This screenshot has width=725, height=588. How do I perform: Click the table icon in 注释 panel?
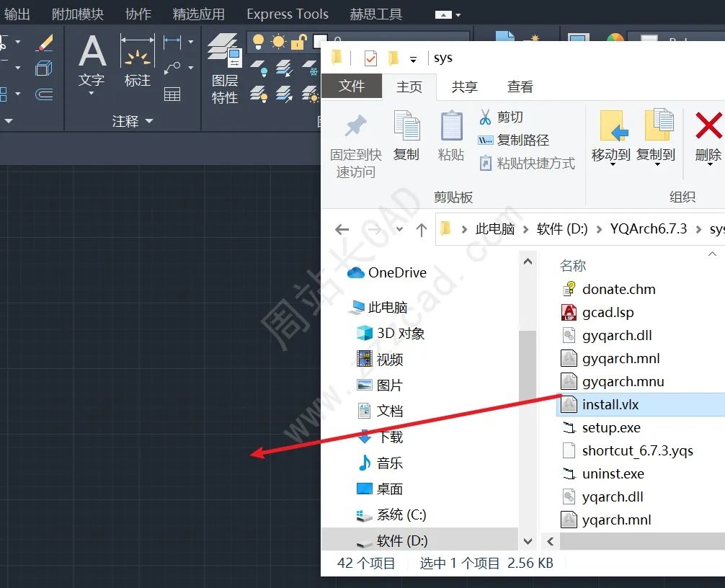point(172,94)
